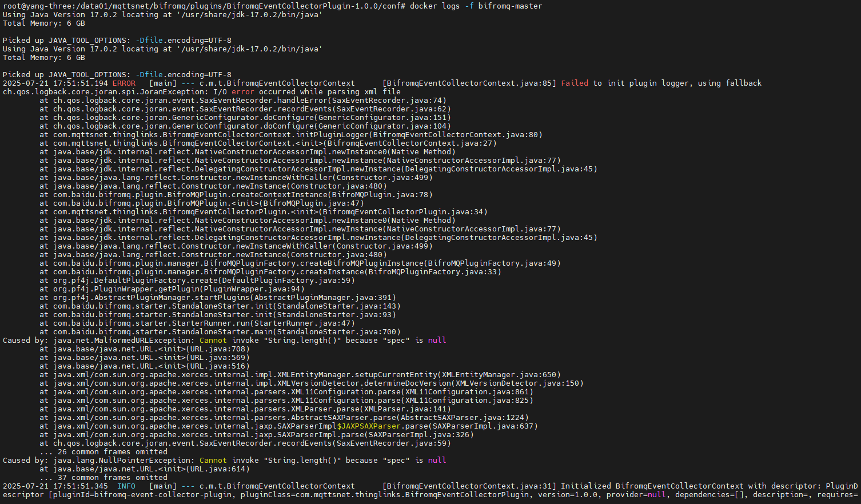This screenshot has width=861, height=504.
Task: Click the 'XML11Configuration.java:825' stack frame
Action: [x=286, y=401]
